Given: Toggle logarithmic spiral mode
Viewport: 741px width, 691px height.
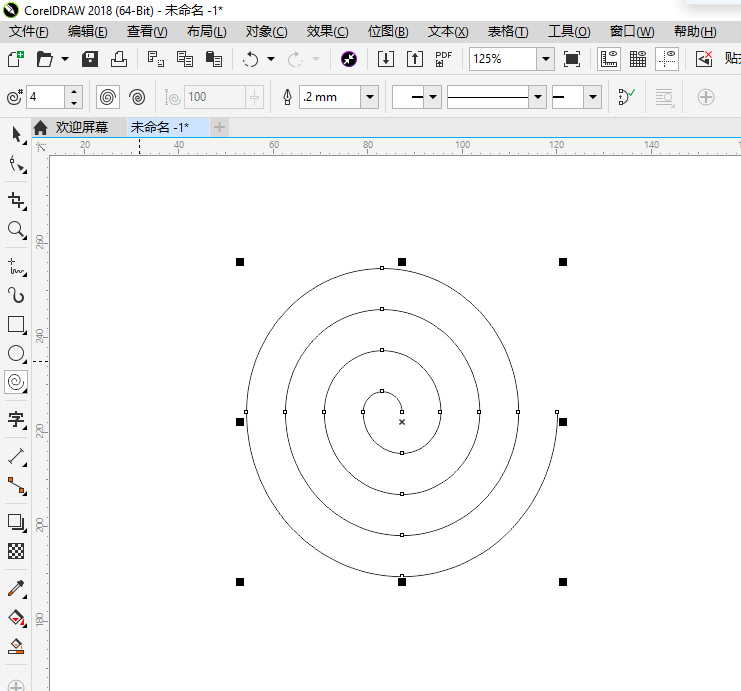Looking at the screenshot, I should point(138,97).
